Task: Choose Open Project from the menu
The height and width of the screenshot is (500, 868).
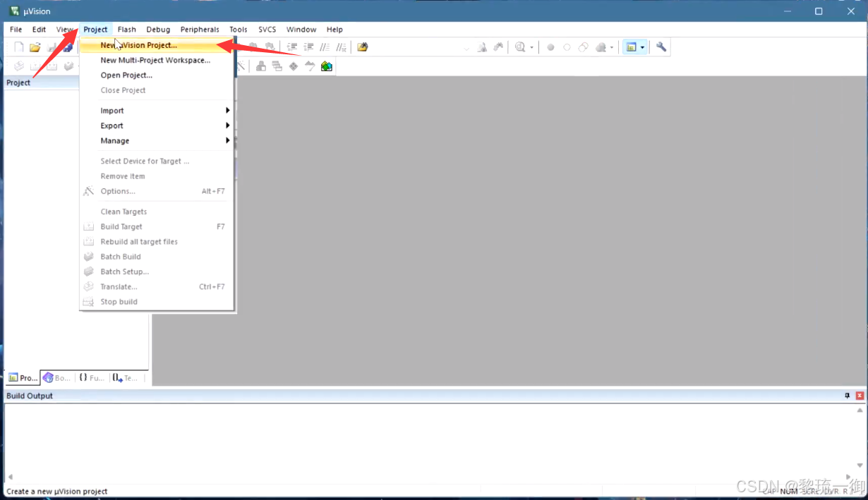Action: tap(157, 75)
